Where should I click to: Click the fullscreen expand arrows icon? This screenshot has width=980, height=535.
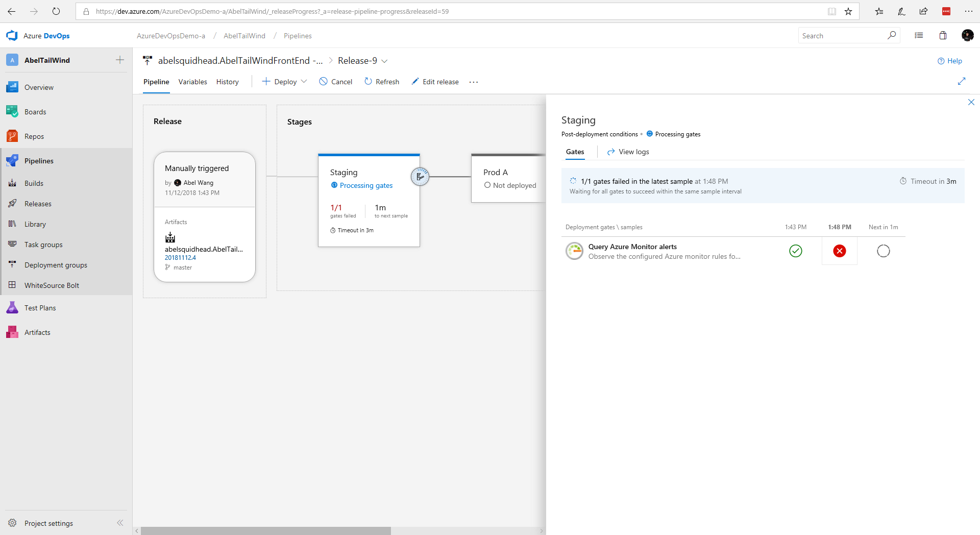click(x=962, y=81)
